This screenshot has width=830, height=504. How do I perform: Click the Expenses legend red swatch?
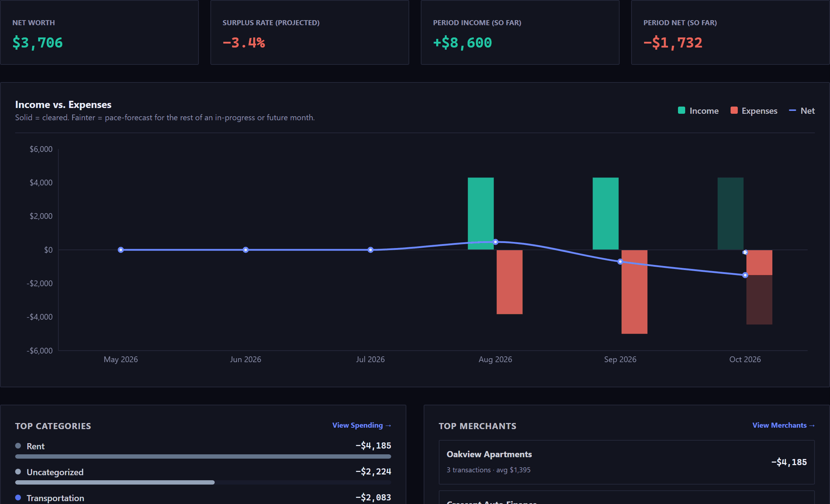point(734,110)
